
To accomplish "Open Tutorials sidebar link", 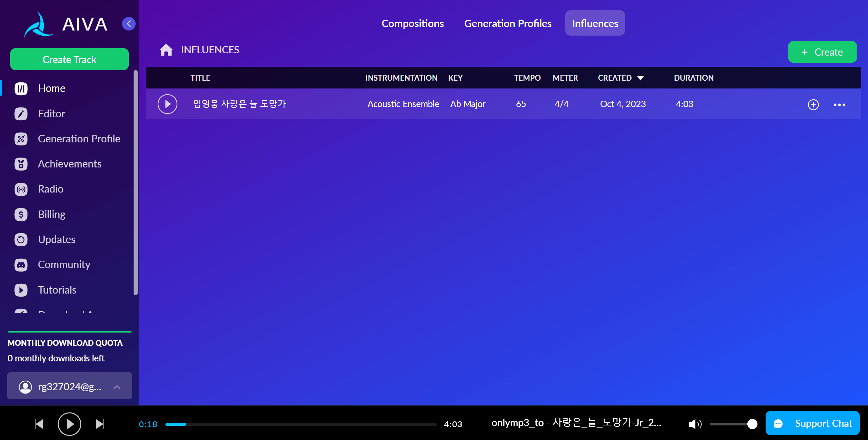I will pos(57,290).
